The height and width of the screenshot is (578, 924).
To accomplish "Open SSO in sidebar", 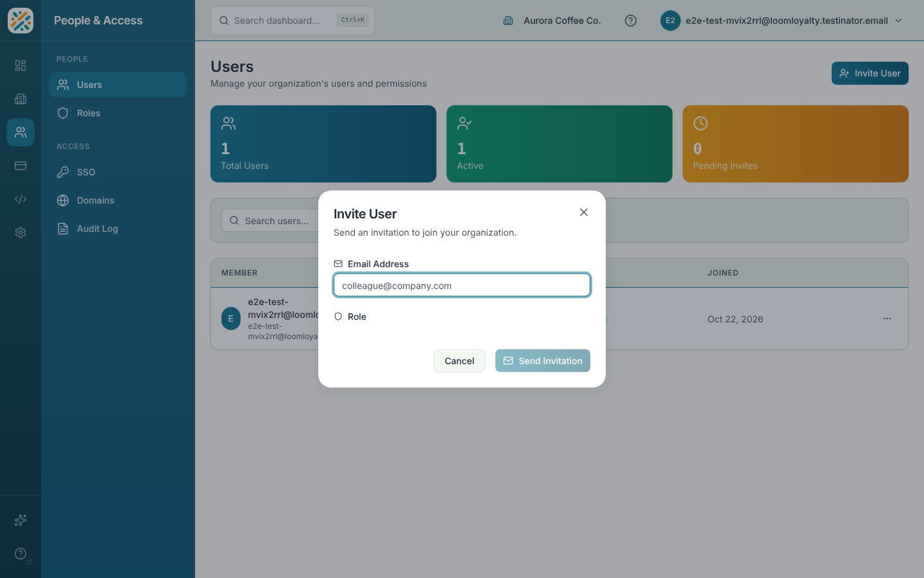I will click(118, 172).
